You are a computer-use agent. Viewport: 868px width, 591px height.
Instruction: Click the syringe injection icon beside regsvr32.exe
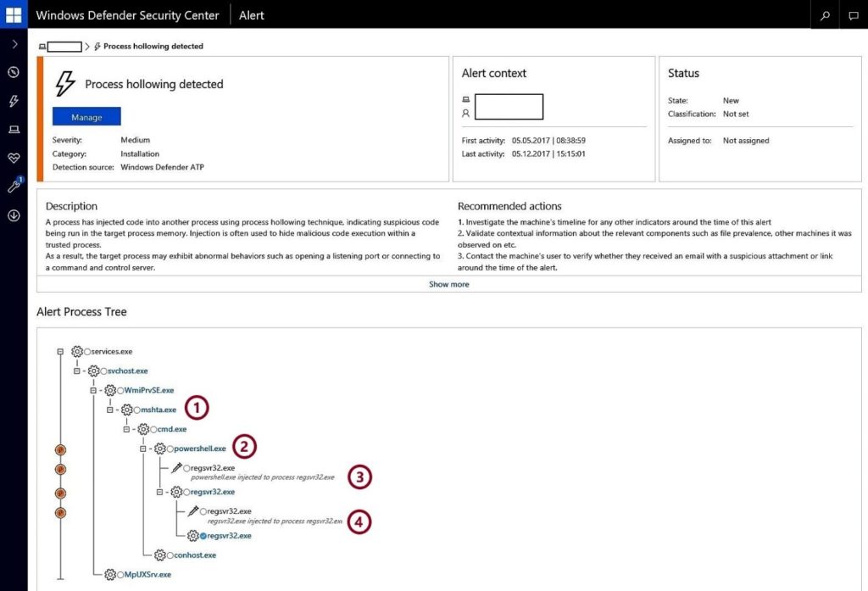pos(177,467)
